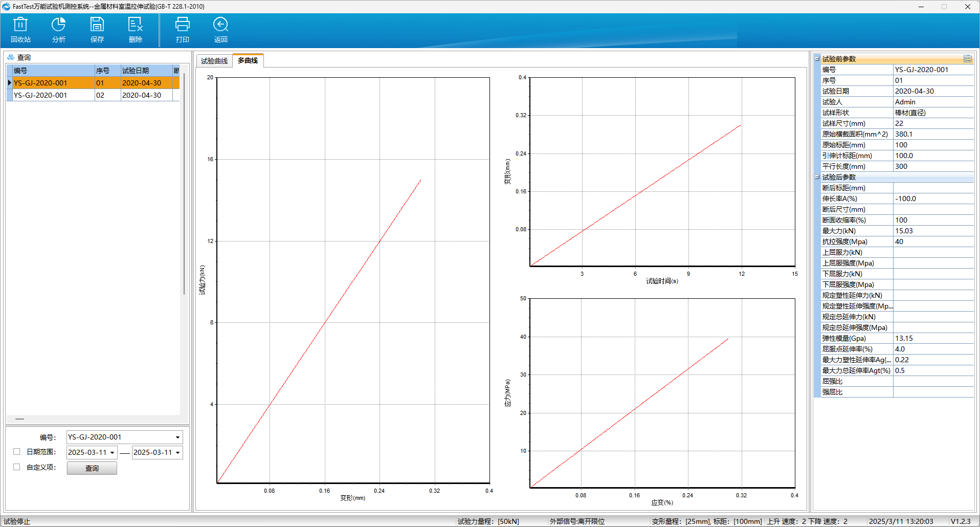Collapse the 试验前参数 section
The width and height of the screenshot is (980, 527).
coord(817,59)
